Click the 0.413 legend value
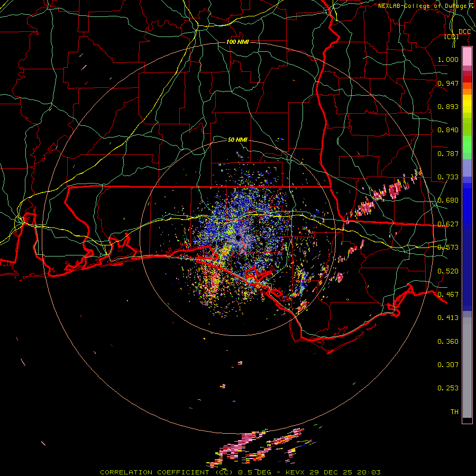Viewport: 476px width, 476px height. 448,317
